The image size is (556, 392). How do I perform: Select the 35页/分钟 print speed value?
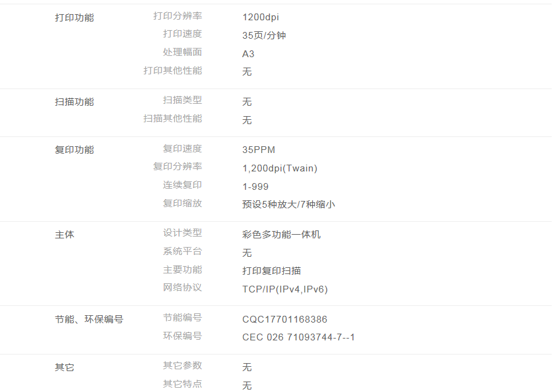[264, 36]
